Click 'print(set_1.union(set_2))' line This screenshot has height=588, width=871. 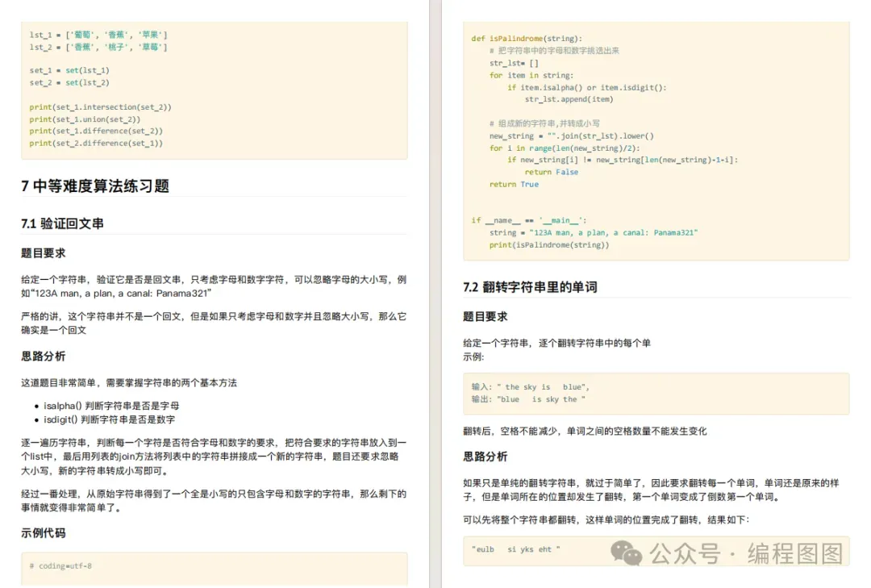click(85, 119)
